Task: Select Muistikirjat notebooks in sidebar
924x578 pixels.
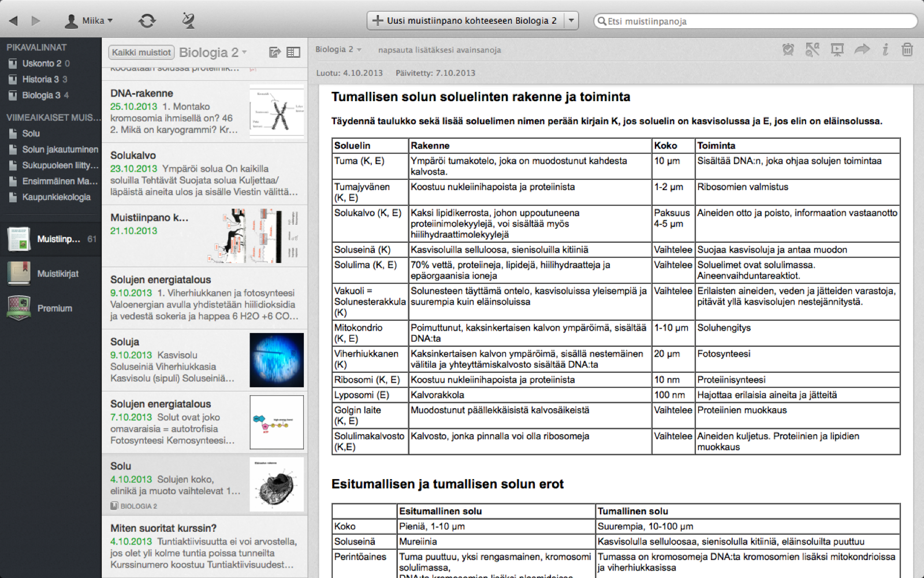Action: 51,273
